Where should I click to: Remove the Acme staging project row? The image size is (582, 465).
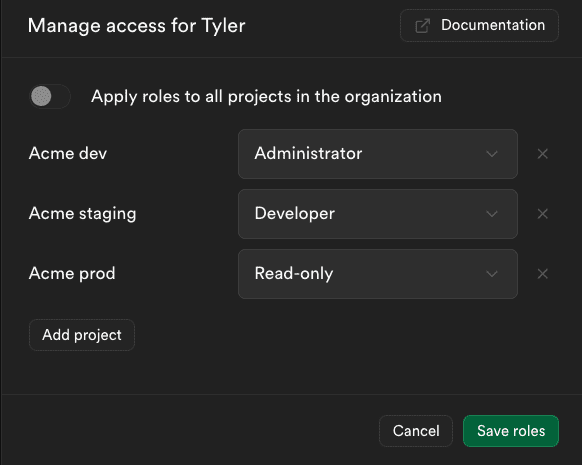click(x=543, y=214)
